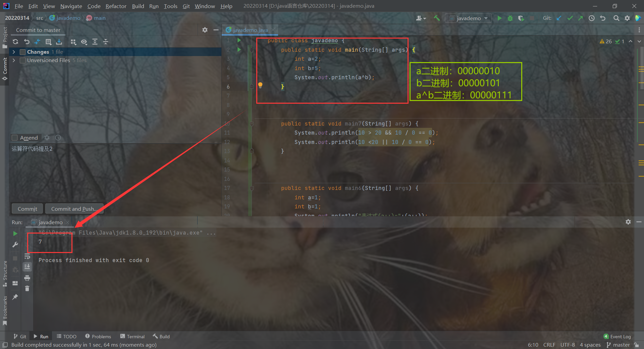Expand the Unversioned Files node

pyautogui.click(x=14, y=60)
